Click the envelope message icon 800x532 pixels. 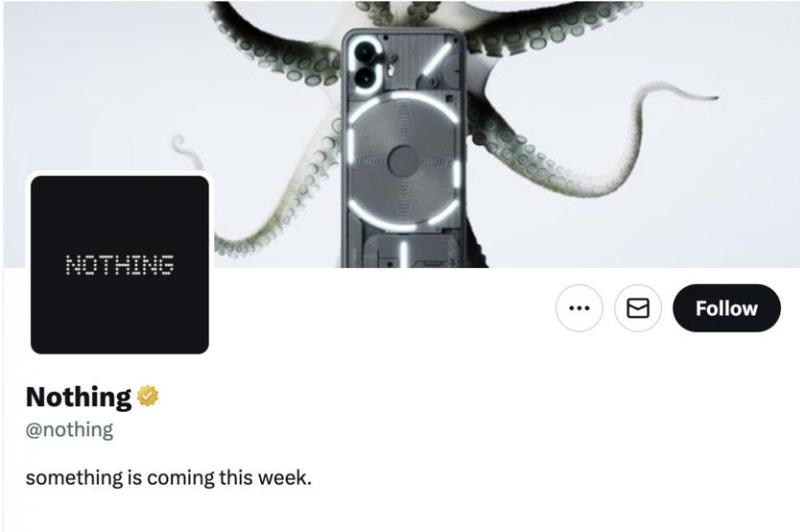pyautogui.click(x=638, y=308)
